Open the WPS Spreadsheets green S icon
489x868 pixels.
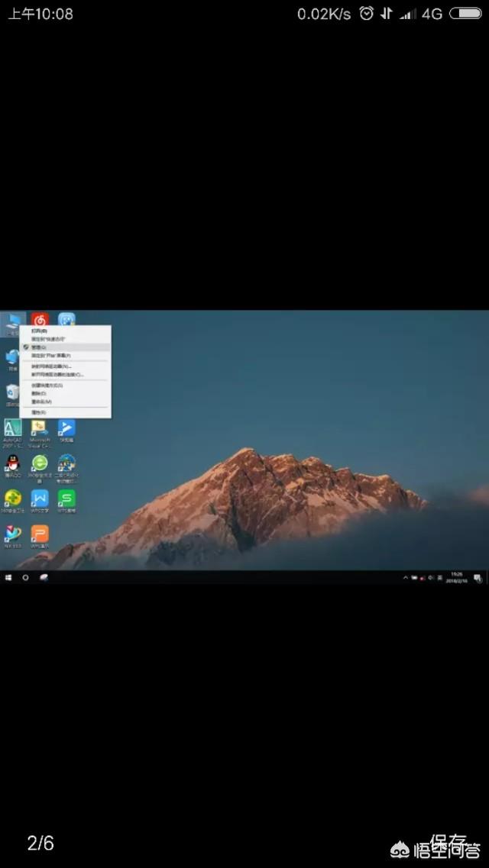(x=67, y=501)
